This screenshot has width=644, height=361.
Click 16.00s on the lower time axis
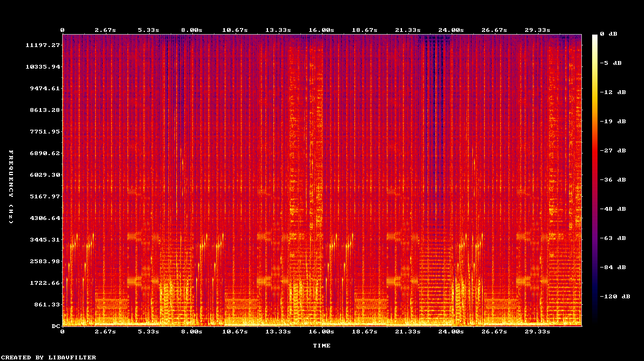(321, 332)
